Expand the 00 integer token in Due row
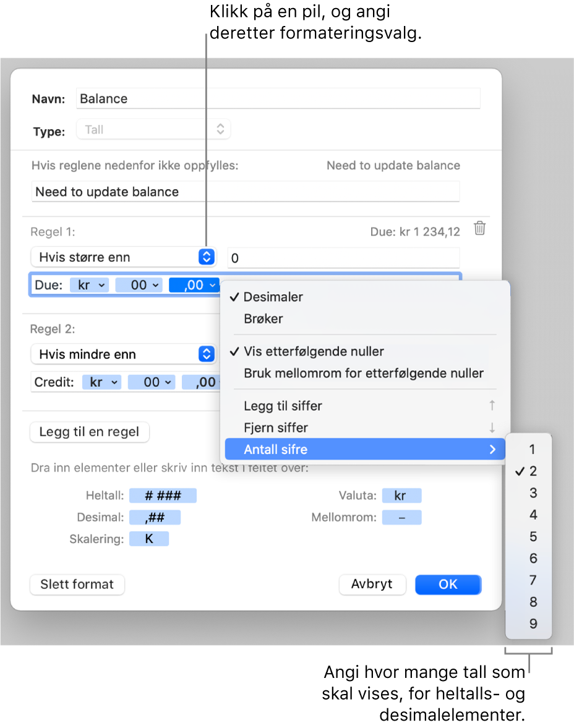Viewport: 574px width, 728px height. coord(139,285)
